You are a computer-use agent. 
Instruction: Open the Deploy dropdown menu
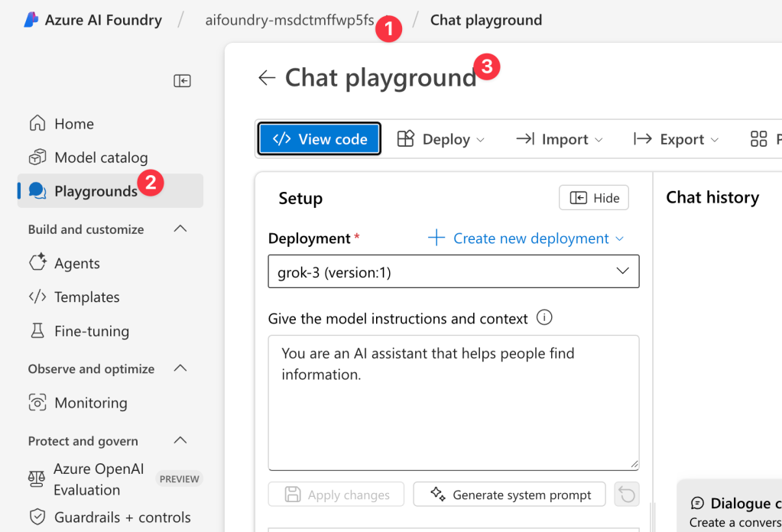tap(441, 138)
